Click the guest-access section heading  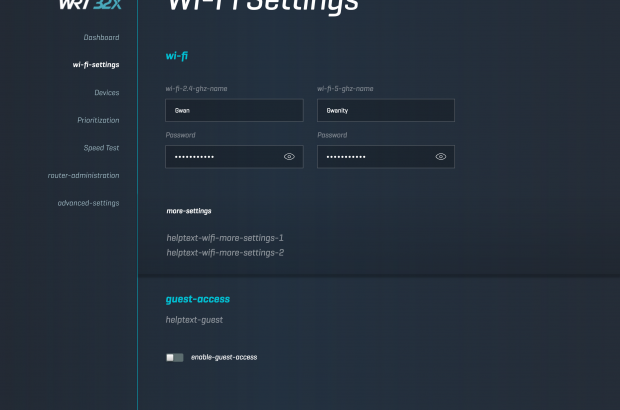coord(198,299)
